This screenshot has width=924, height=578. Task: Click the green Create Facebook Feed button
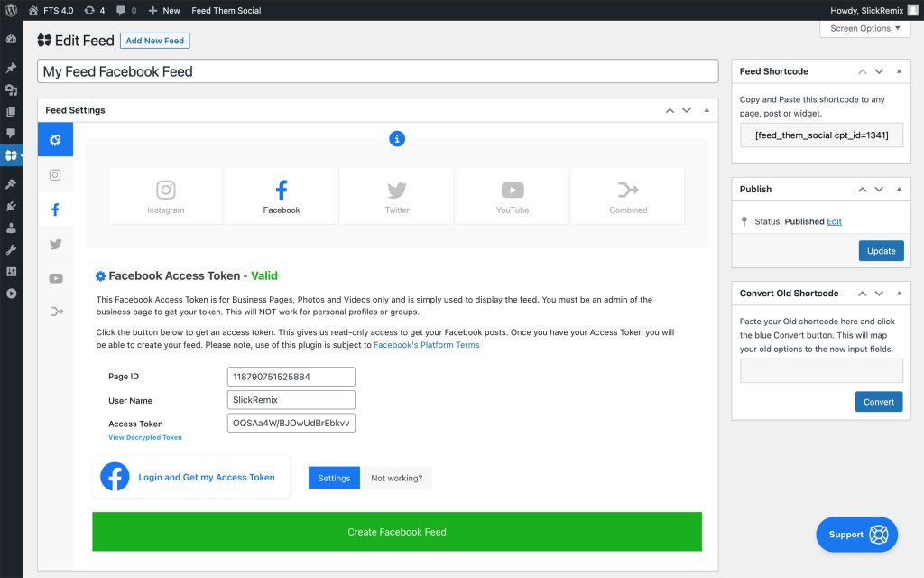(397, 532)
